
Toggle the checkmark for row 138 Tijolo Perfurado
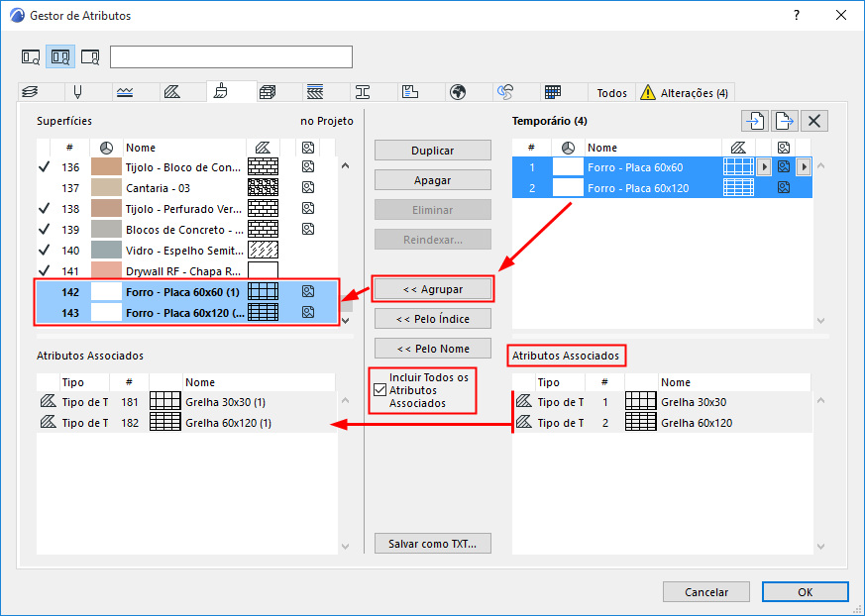[x=45, y=208]
